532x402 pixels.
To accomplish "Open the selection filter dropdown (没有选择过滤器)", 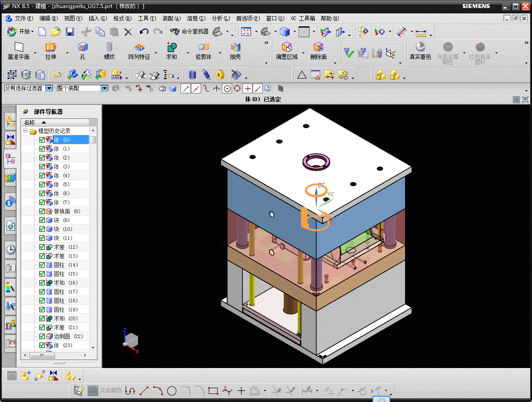I will click(49, 88).
